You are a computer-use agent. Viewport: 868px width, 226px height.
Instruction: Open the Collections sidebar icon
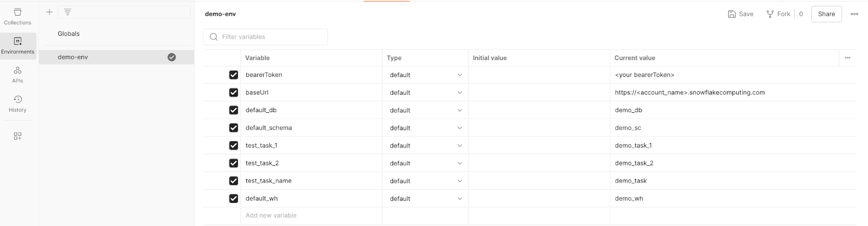pos(17,16)
